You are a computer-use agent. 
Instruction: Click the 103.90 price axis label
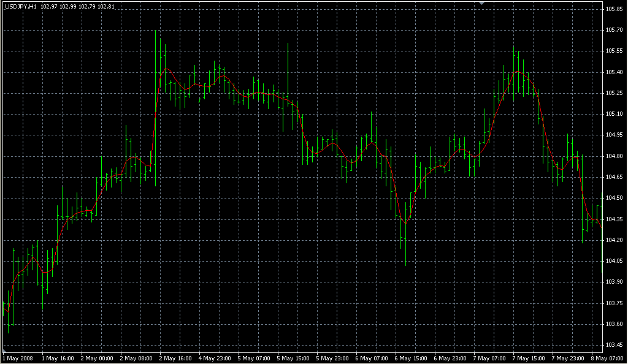(615, 282)
